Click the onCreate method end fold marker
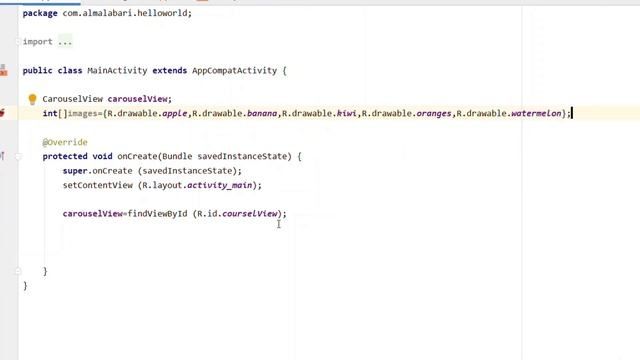Image resolution: width=640 pixels, height=360 pixels. tap(18, 271)
